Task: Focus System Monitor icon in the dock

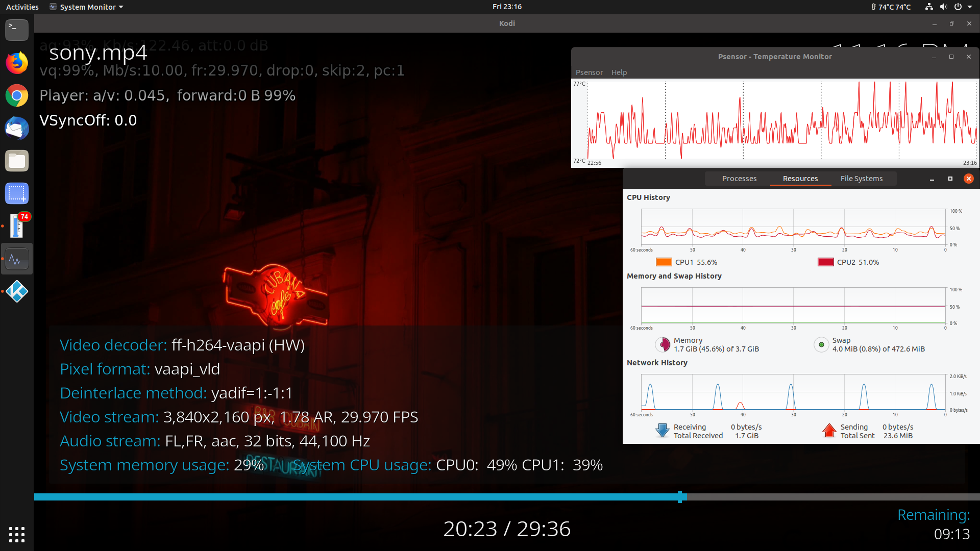Action: (x=17, y=259)
